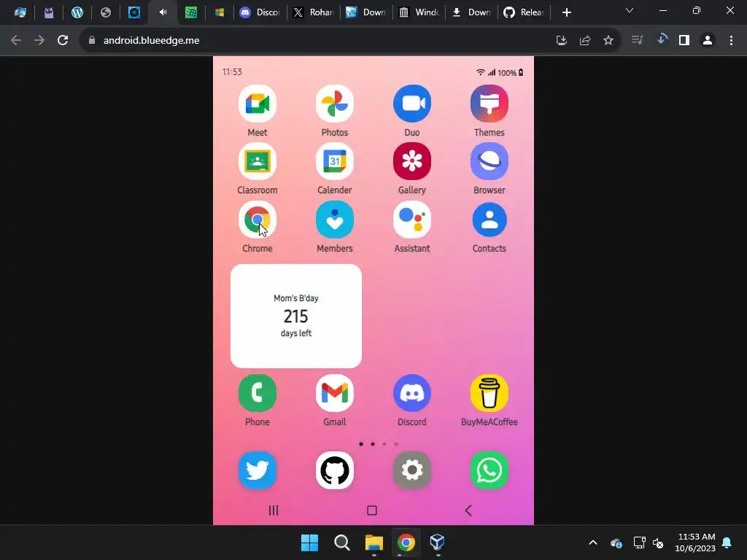Open the Members app
The image size is (747, 560).
[x=334, y=219]
